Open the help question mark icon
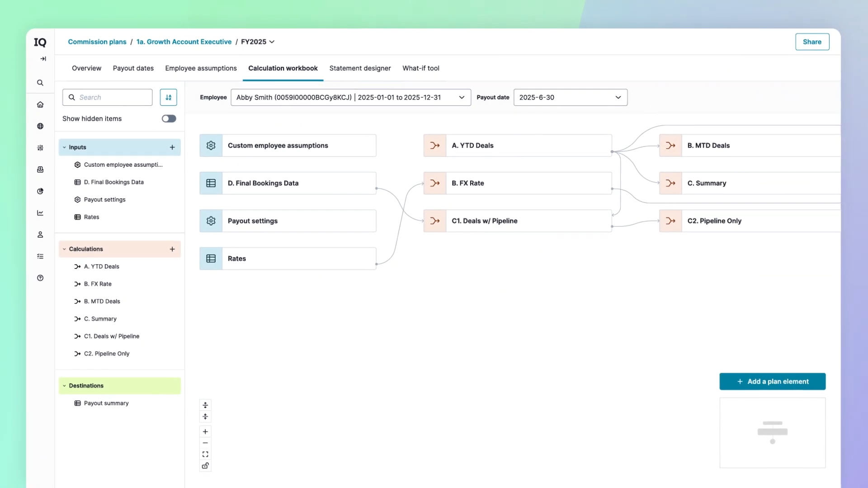This screenshot has width=868, height=488. (40, 278)
